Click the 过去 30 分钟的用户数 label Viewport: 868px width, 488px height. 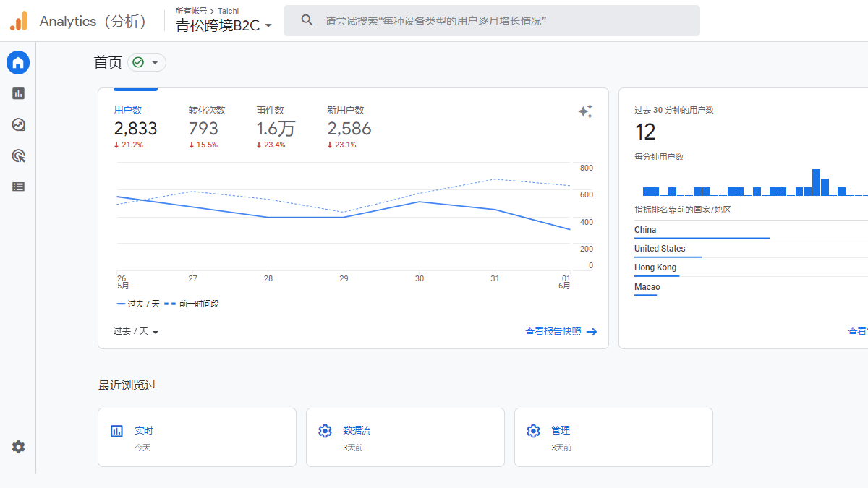click(674, 110)
